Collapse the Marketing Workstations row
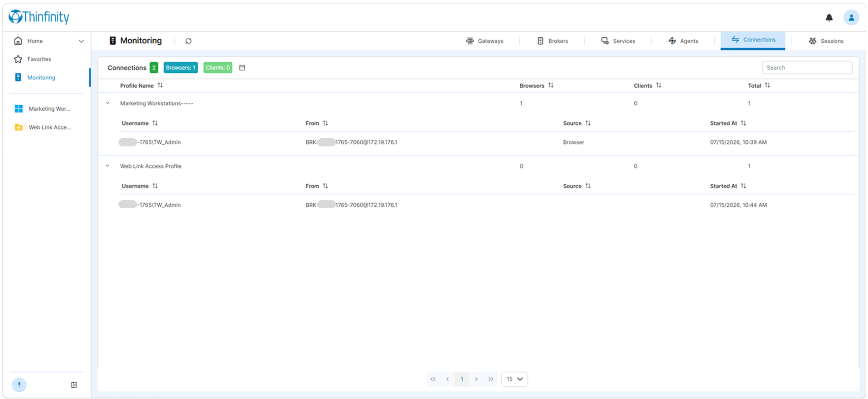 [108, 103]
